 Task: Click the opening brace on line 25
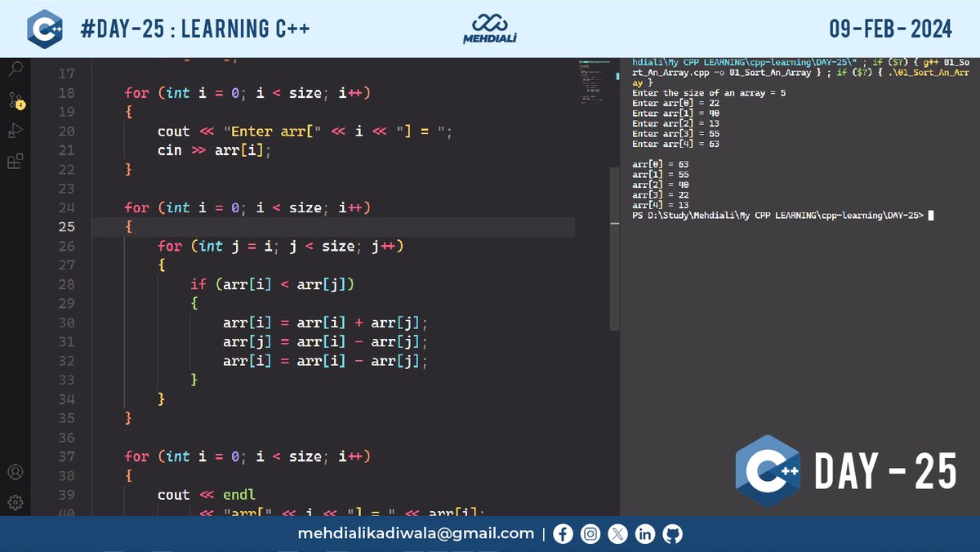(x=128, y=227)
